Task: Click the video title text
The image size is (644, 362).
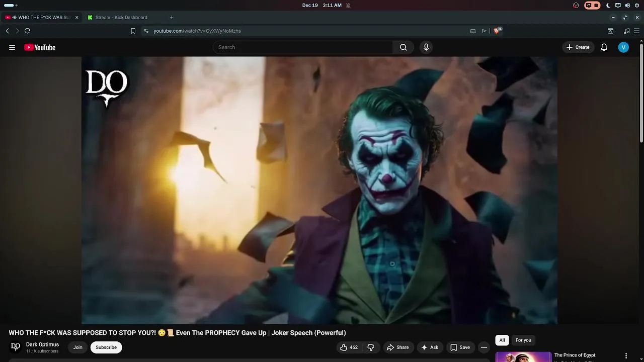Action: 177,333
